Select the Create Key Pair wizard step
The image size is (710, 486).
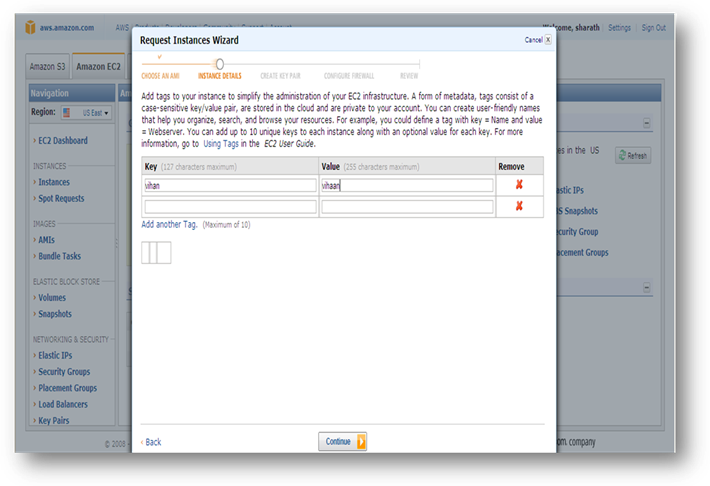click(x=280, y=76)
